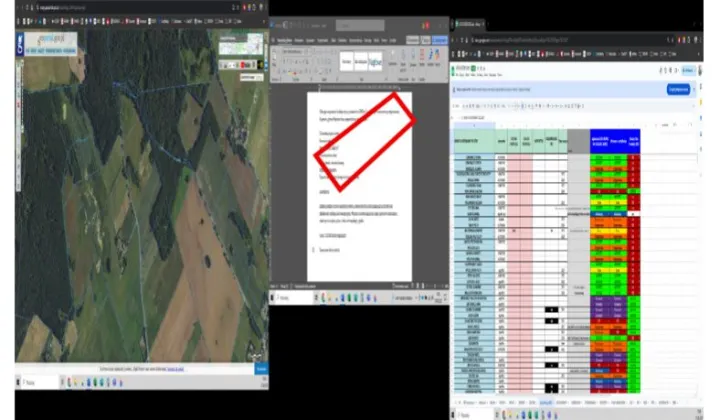Open the highlighted active sheet tab at the bottom
The image size is (720, 420).
546,403
